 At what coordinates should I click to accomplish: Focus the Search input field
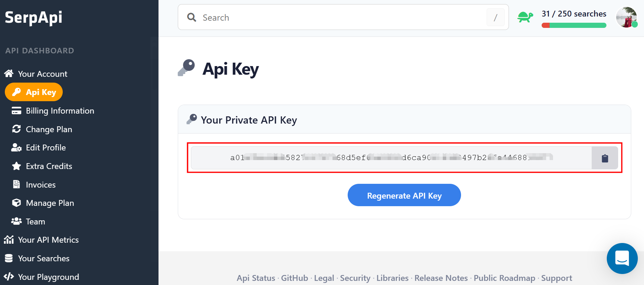tap(341, 18)
